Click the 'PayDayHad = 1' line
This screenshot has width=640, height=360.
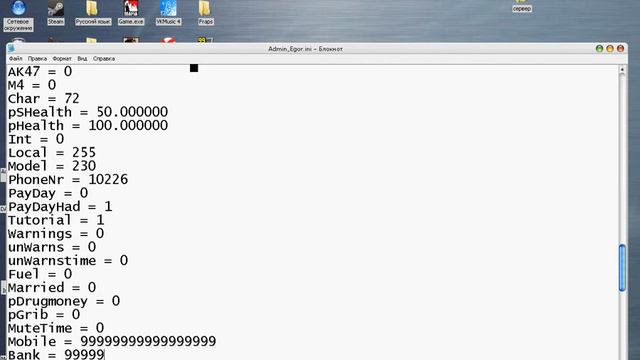pos(60,207)
